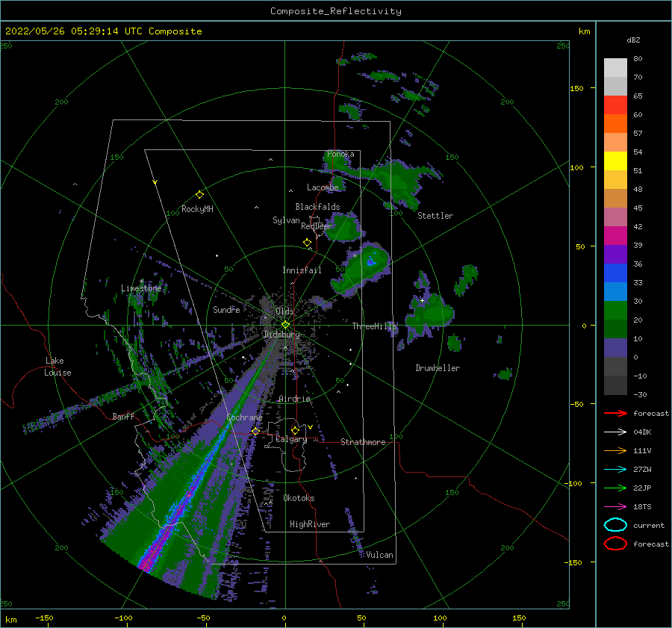This screenshot has height=628, width=672.
Task: Click the white 04DK arrow icon
Action: (x=615, y=432)
